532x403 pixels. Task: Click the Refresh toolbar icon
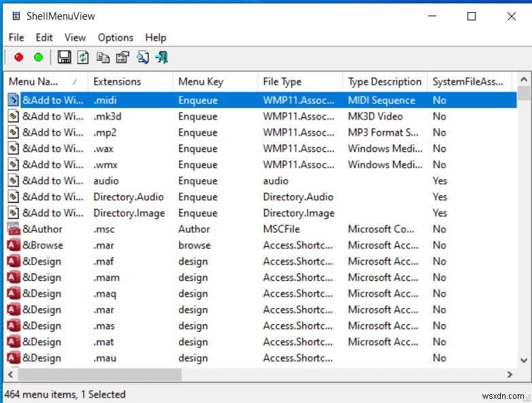coord(83,58)
